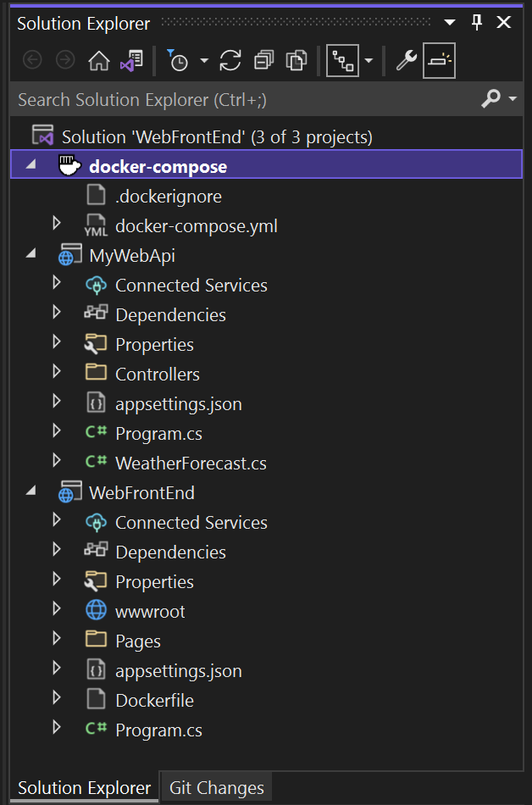Switch to the Git Changes tab
The image size is (532, 805).
tap(215, 787)
